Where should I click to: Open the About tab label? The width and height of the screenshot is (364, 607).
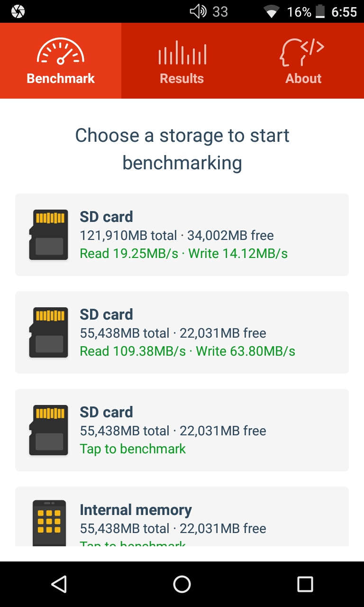303,79
